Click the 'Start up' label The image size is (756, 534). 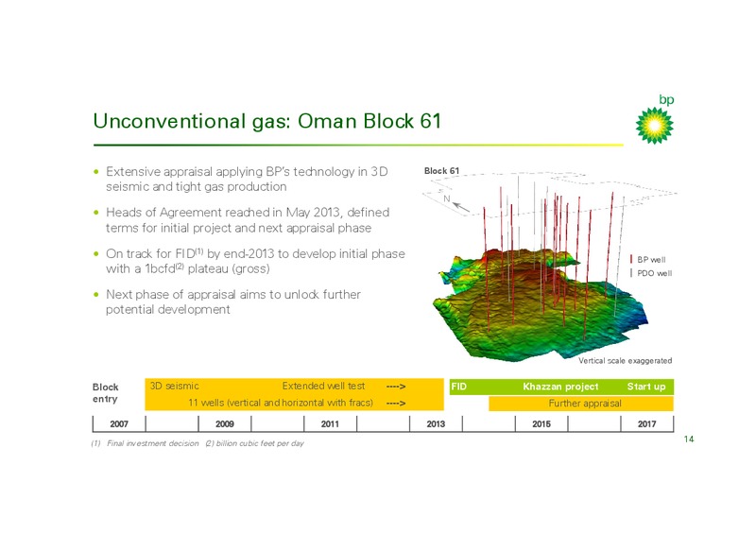pos(646,387)
